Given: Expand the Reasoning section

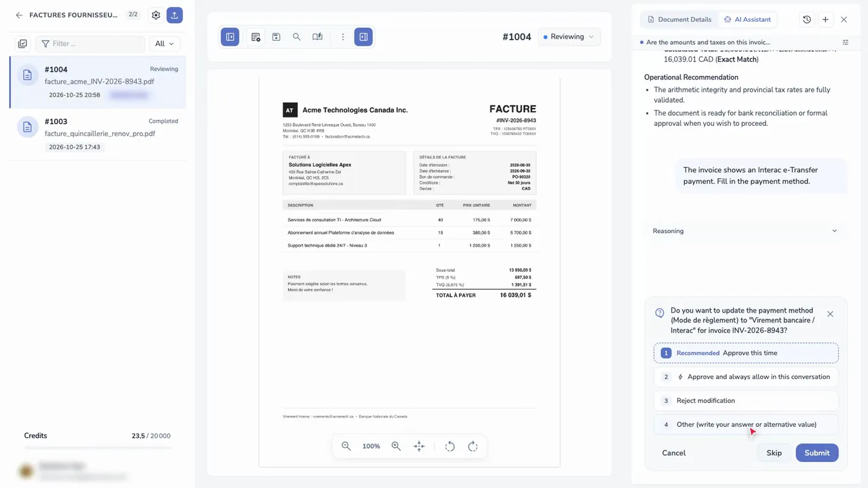Looking at the screenshot, I should coord(745,231).
